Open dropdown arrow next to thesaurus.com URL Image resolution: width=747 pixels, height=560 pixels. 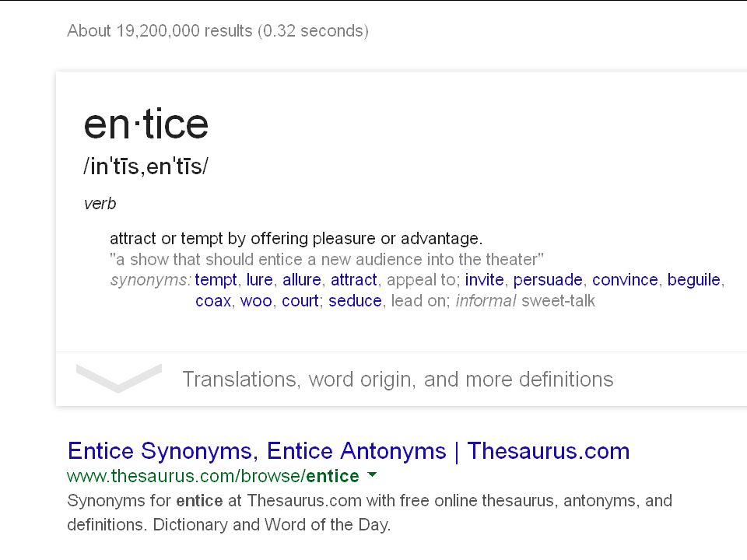click(x=373, y=474)
